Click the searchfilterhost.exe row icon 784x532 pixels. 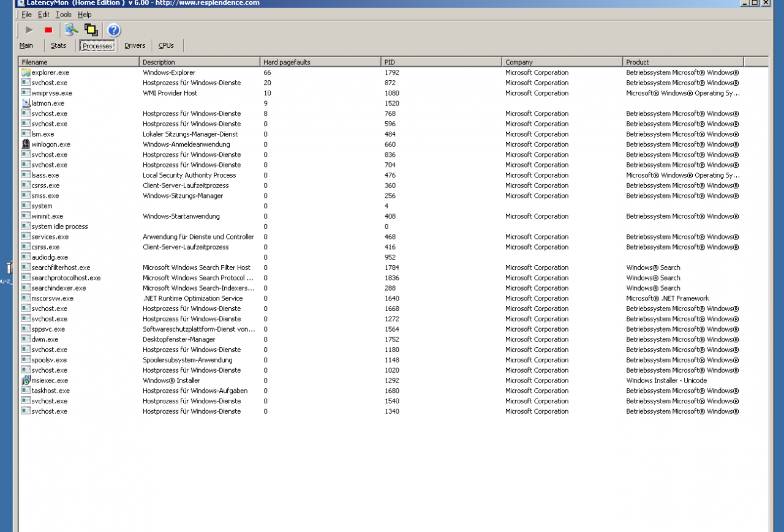click(26, 267)
